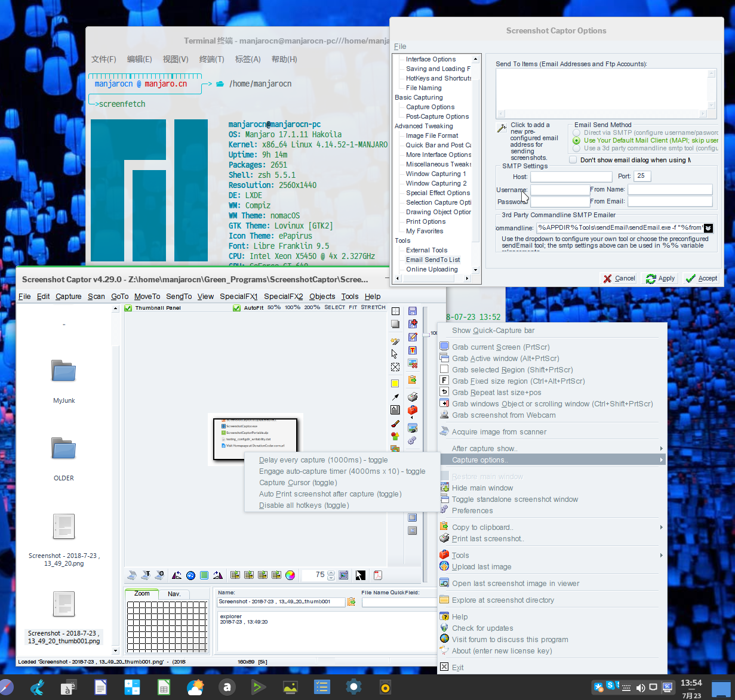Click the black square cursor icon

pos(361,575)
